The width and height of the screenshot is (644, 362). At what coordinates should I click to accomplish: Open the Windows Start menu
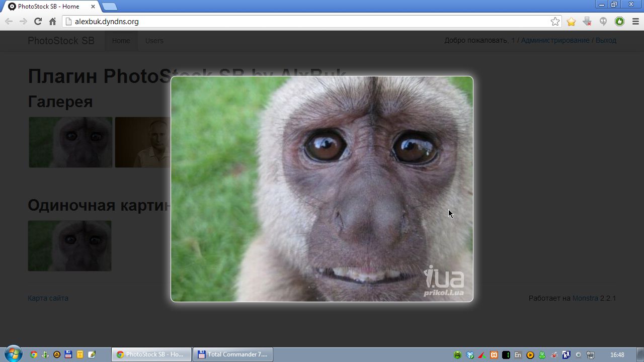click(x=13, y=354)
